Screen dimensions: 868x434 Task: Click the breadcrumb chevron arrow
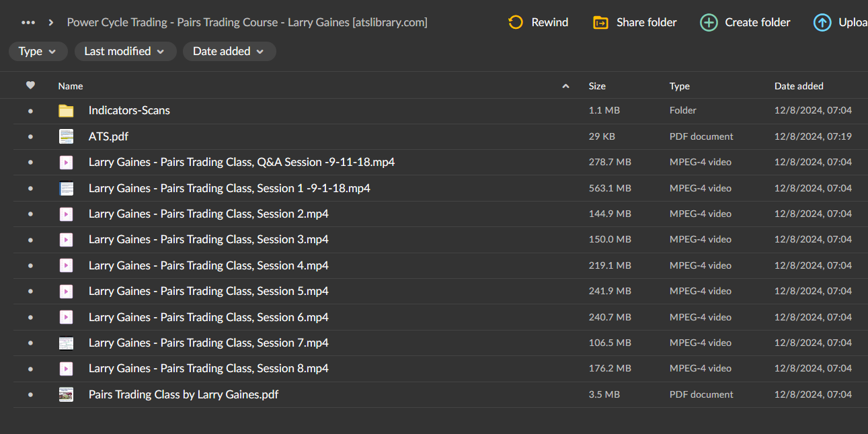[50, 21]
